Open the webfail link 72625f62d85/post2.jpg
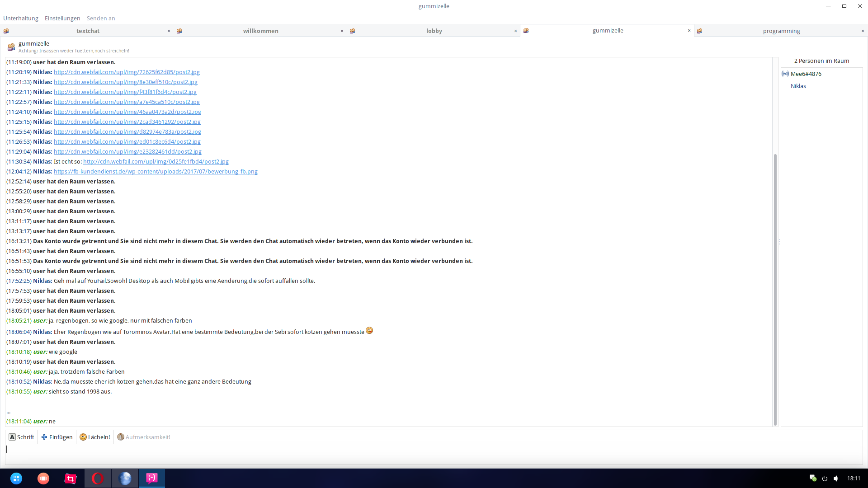The width and height of the screenshot is (868, 488). [127, 72]
